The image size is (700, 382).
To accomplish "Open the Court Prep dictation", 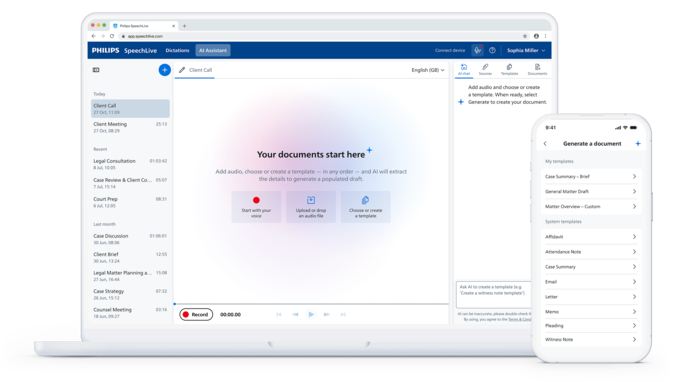I will 130,202.
